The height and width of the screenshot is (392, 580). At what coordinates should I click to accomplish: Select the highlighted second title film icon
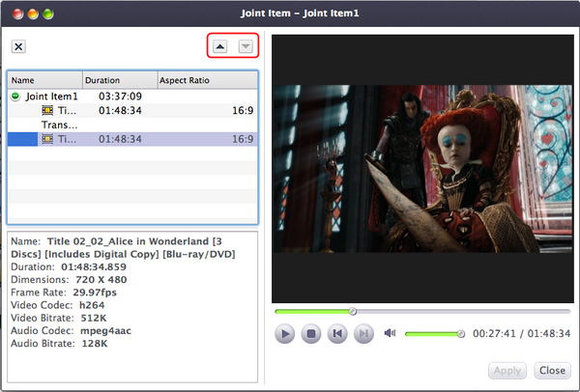[47, 139]
